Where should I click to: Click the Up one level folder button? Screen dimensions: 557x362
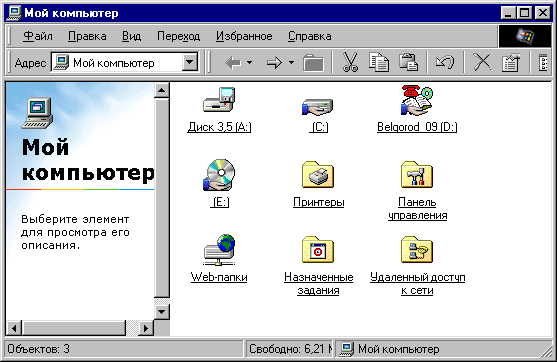click(x=313, y=63)
